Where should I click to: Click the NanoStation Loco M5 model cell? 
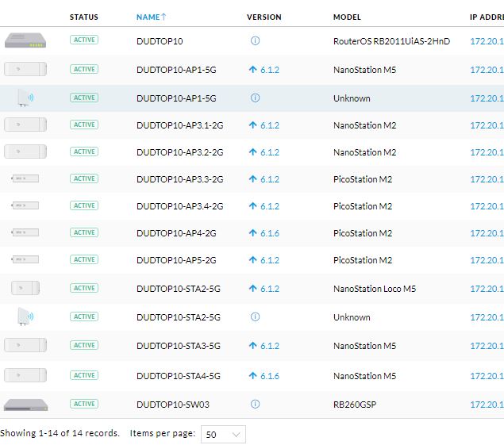[375, 289]
